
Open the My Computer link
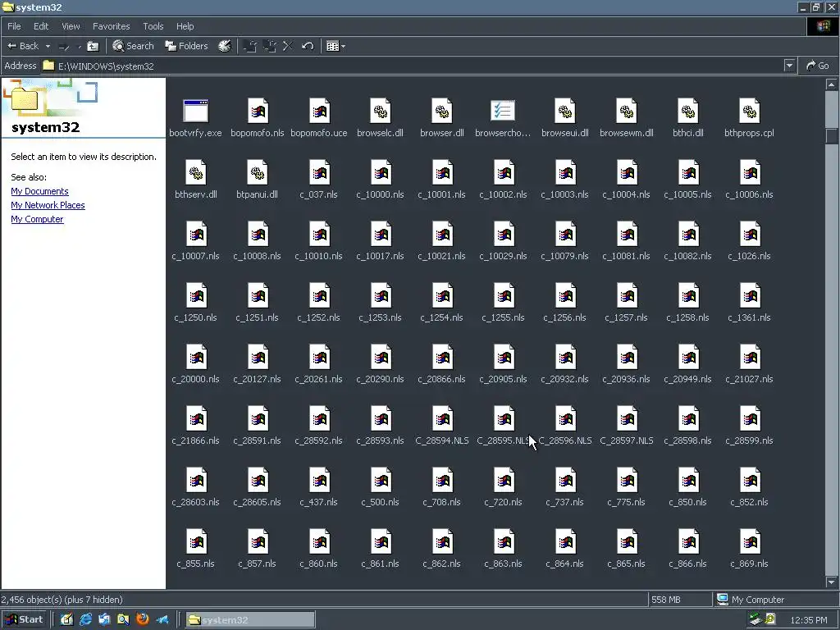(x=37, y=219)
